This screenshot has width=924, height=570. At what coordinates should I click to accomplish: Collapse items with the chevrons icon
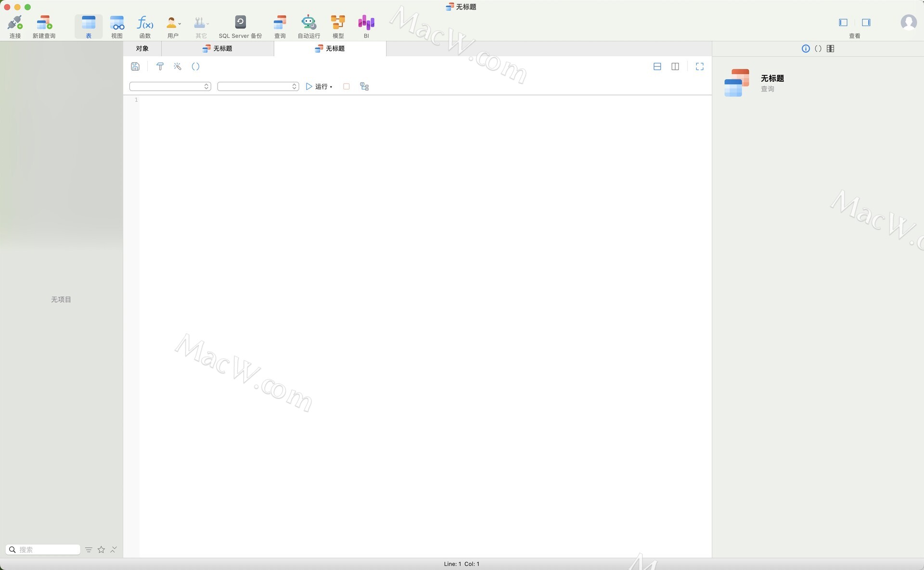pyautogui.click(x=114, y=549)
